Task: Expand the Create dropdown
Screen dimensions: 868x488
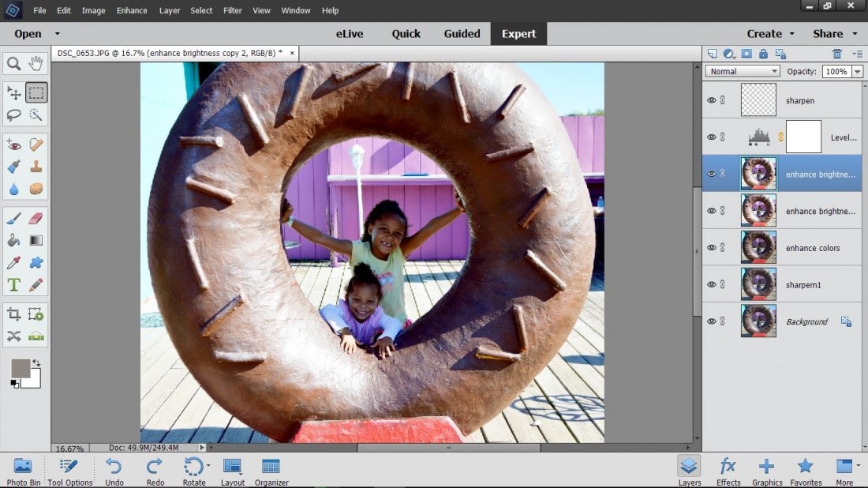Action: tap(792, 34)
